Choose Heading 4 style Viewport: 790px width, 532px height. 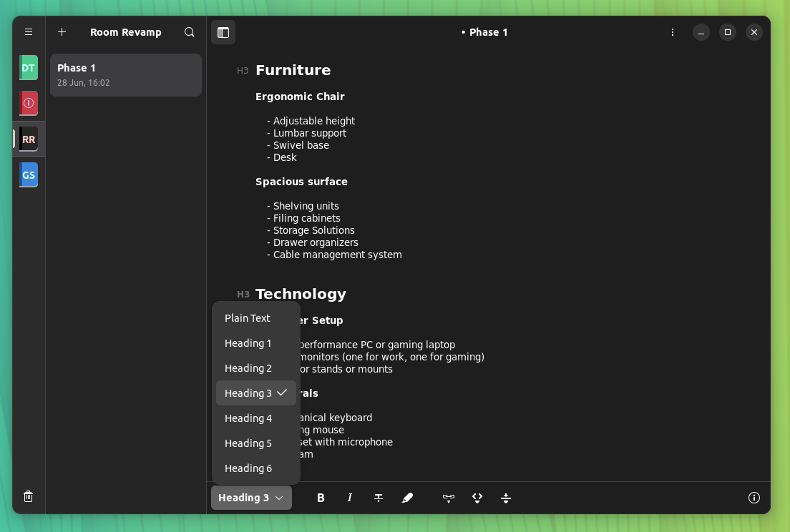click(256, 418)
